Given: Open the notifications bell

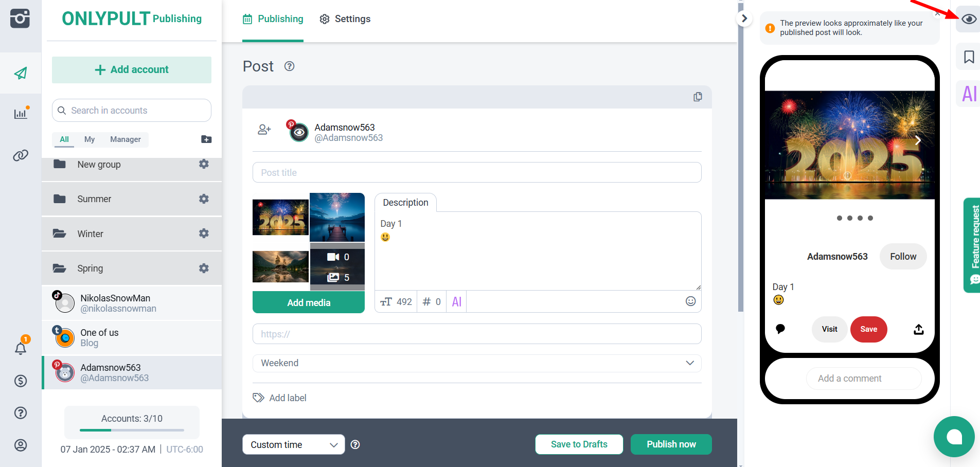Looking at the screenshot, I should [21, 349].
